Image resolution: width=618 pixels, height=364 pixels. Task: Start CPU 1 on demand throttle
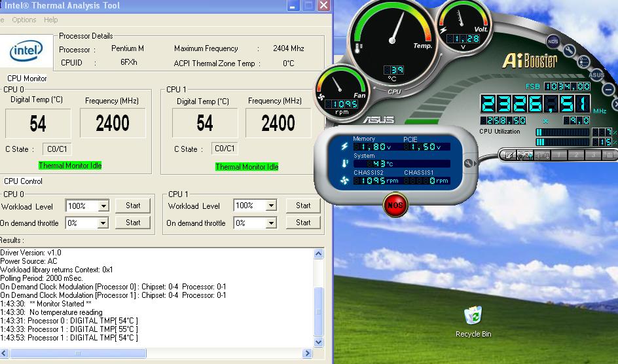click(303, 222)
